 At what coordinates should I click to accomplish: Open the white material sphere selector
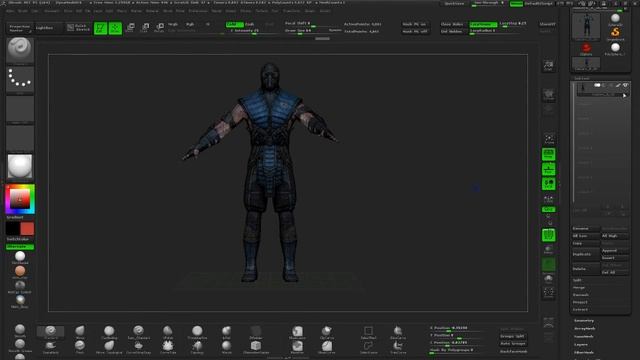pos(20,167)
